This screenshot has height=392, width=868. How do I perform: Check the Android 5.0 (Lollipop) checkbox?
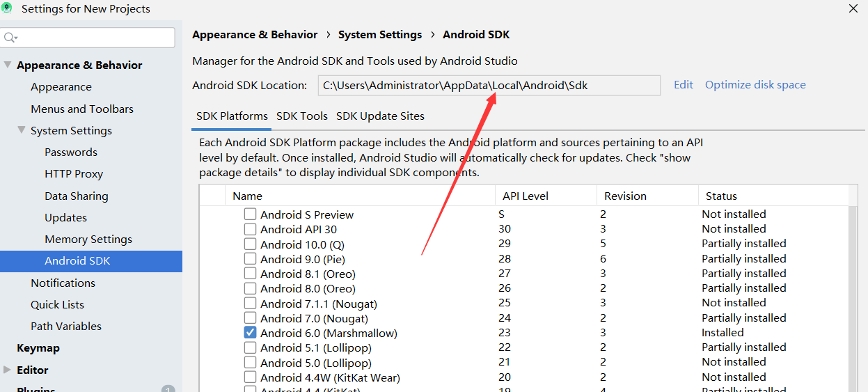coord(250,363)
